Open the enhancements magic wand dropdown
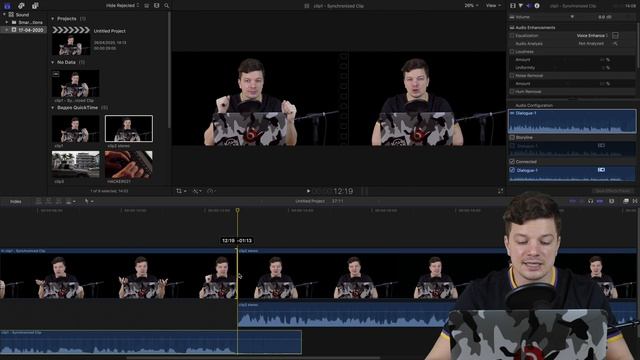The height and width of the screenshot is (360, 640). (197, 191)
